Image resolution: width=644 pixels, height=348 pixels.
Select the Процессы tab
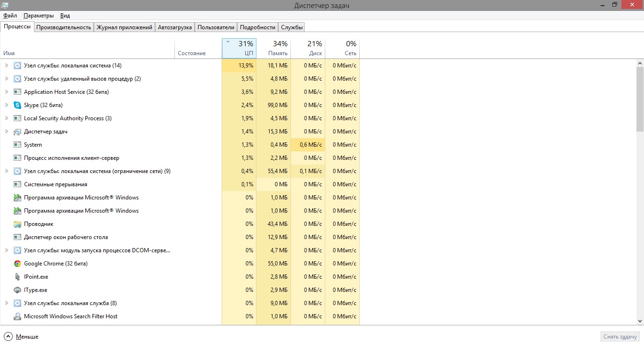click(x=17, y=26)
